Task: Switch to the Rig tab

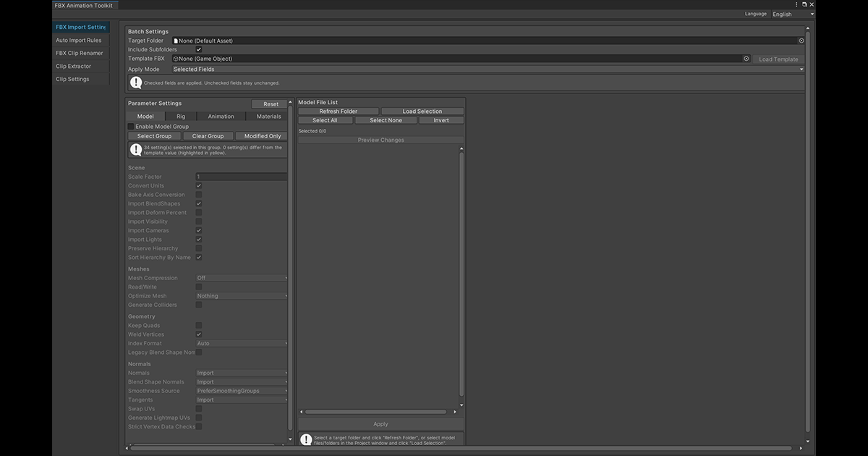Action: coord(181,117)
